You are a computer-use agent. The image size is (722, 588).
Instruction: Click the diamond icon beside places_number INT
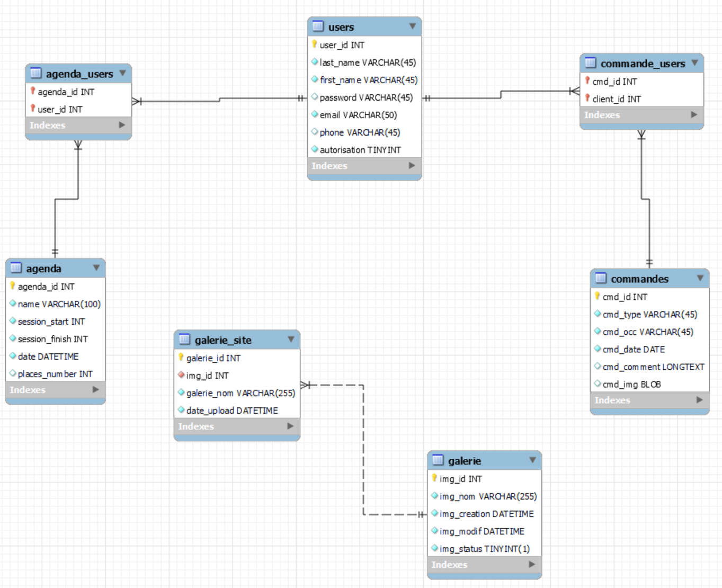[x=13, y=373]
